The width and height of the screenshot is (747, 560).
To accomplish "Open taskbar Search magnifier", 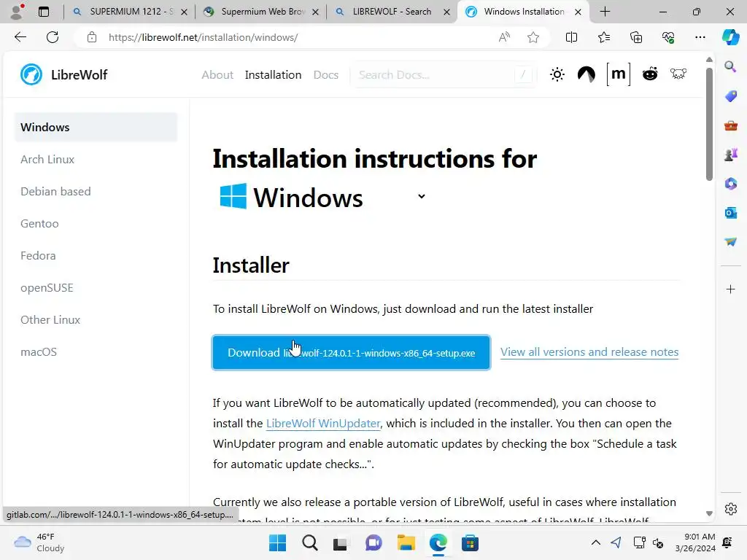I will coord(309,542).
